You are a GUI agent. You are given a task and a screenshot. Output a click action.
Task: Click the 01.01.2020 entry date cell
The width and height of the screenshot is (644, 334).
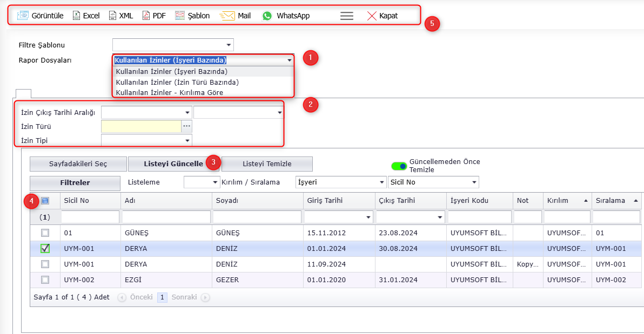click(x=339, y=280)
